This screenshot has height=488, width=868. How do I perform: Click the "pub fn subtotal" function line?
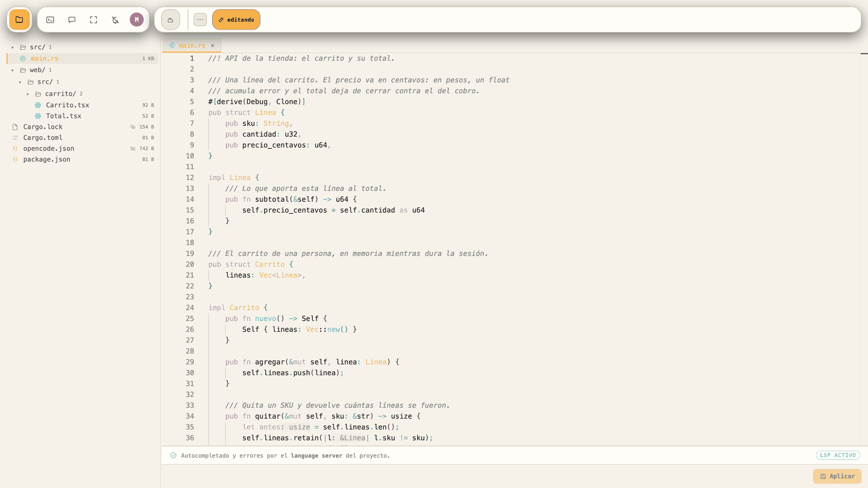(291, 199)
